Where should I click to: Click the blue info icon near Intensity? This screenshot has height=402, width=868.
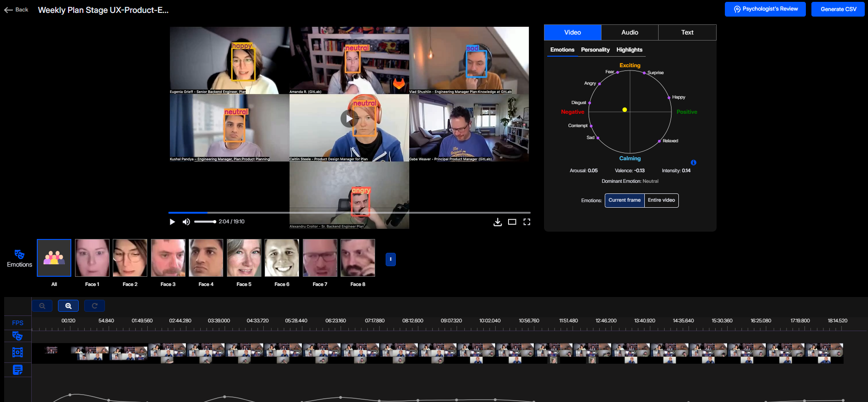coord(694,163)
